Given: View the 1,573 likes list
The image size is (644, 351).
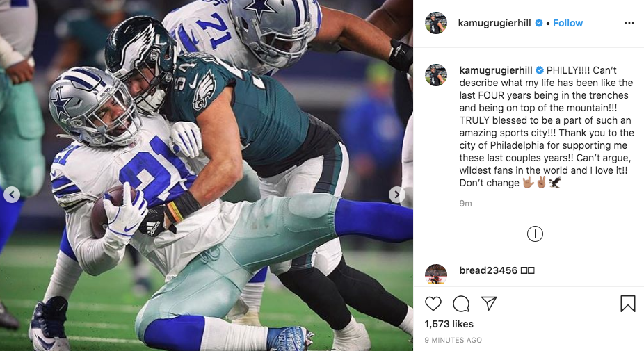Looking at the screenshot, I should click(449, 324).
